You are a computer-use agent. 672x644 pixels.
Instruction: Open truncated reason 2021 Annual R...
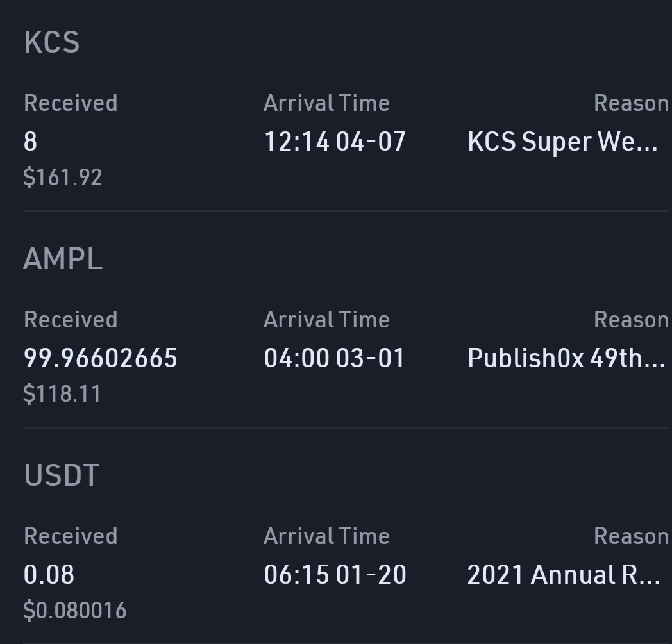[564, 575]
